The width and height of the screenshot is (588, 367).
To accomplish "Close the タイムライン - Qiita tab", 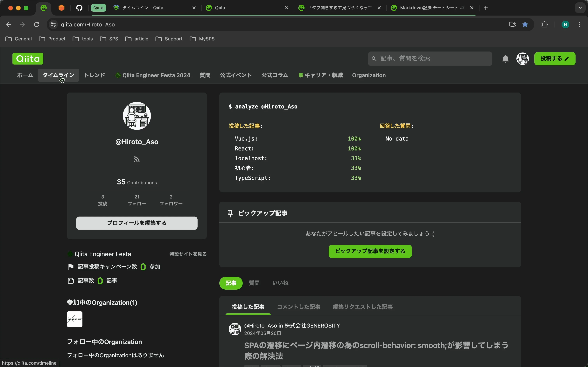I will tap(194, 8).
